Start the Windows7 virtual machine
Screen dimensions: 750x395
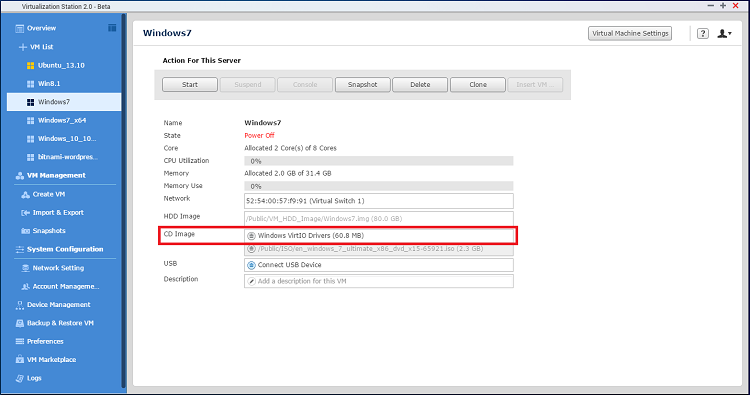click(x=190, y=85)
